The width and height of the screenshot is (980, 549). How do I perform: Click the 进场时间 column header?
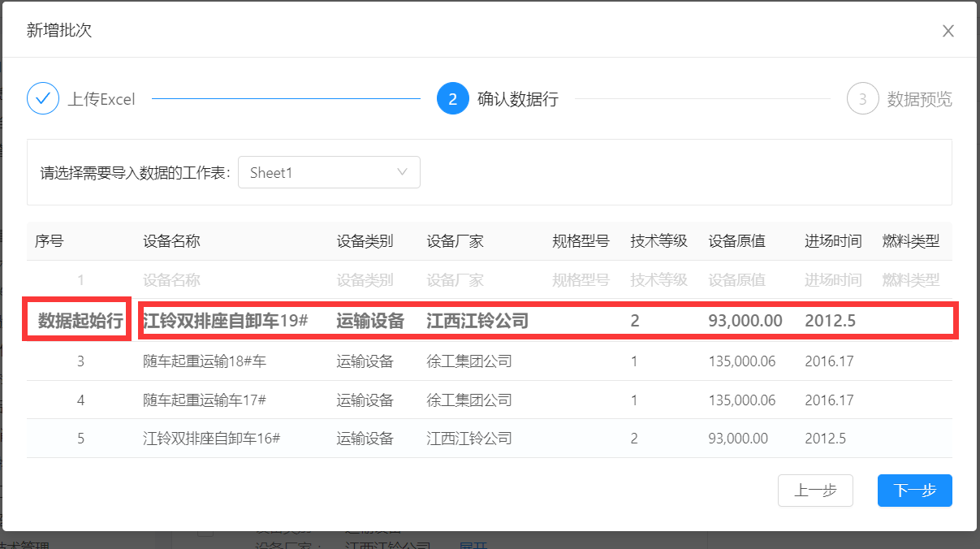coord(833,241)
